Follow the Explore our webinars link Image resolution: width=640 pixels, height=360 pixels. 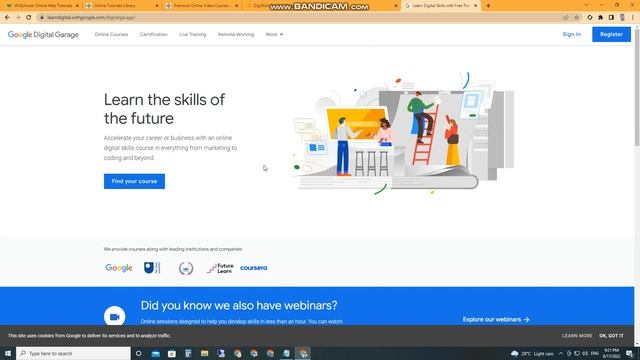(x=496, y=319)
